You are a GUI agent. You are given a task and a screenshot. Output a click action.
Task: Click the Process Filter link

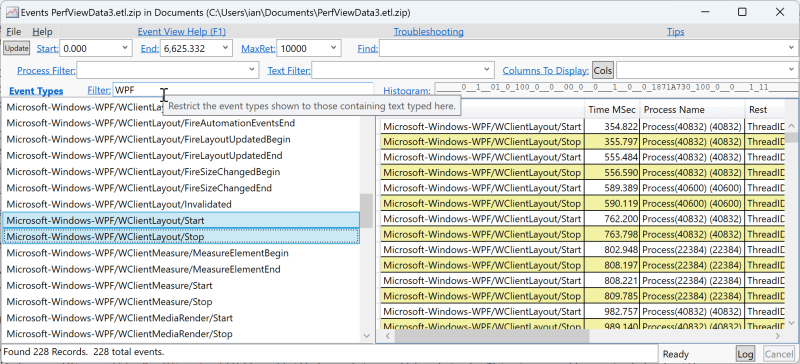[46, 70]
